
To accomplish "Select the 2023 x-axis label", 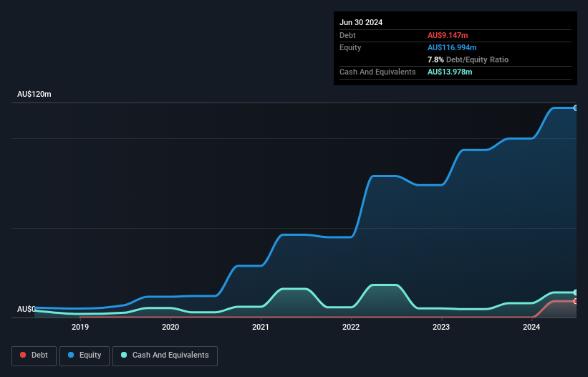I will click(x=441, y=327).
